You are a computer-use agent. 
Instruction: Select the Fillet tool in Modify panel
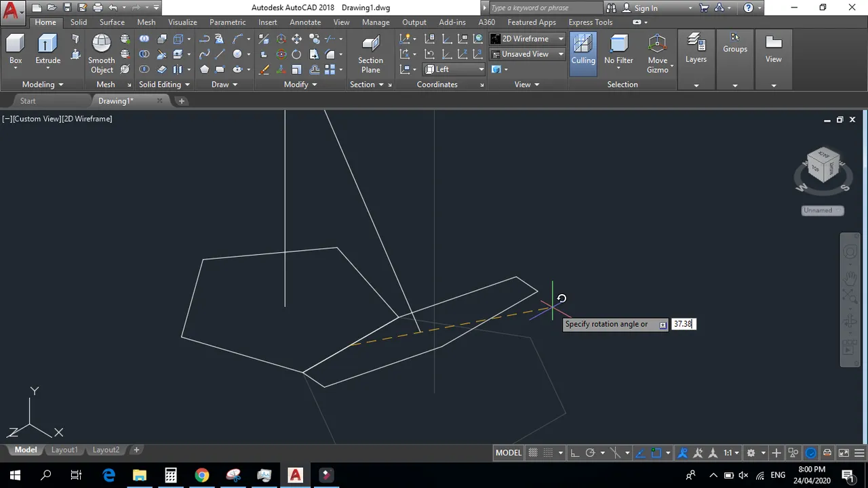(x=330, y=54)
